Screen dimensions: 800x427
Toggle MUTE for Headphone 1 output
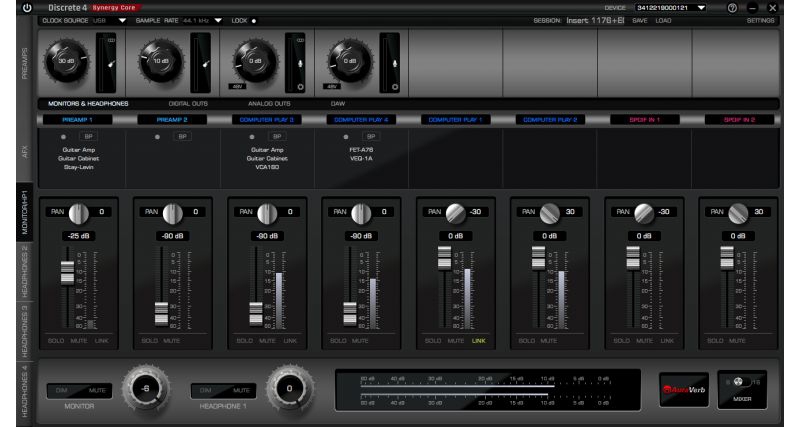(x=241, y=391)
